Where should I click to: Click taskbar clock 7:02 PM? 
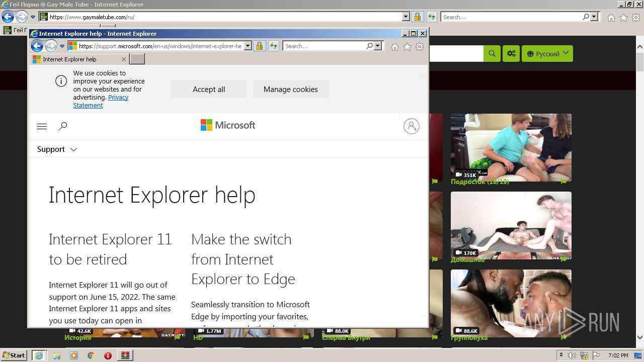(618, 355)
